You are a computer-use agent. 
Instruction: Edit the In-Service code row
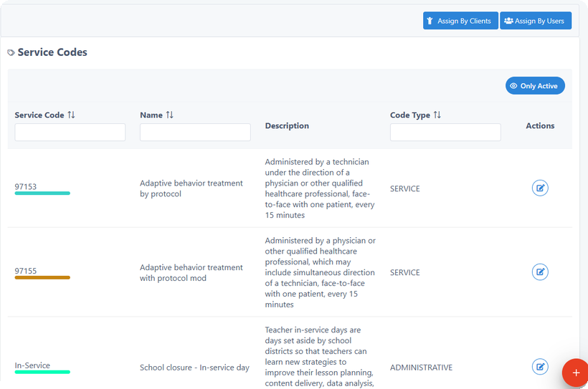pyautogui.click(x=540, y=367)
